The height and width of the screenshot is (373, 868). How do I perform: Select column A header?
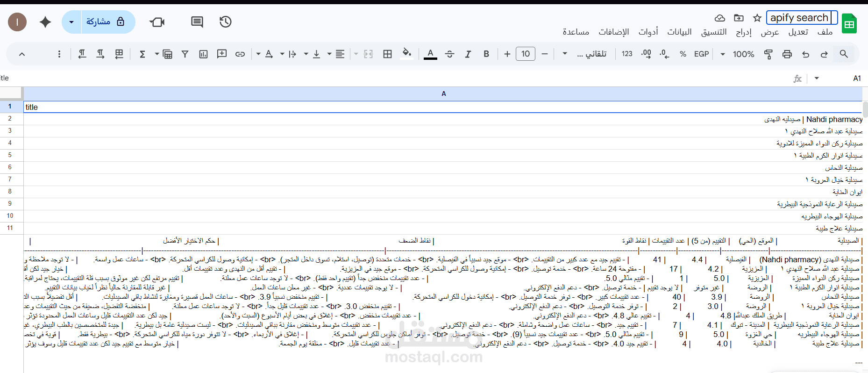coord(443,93)
